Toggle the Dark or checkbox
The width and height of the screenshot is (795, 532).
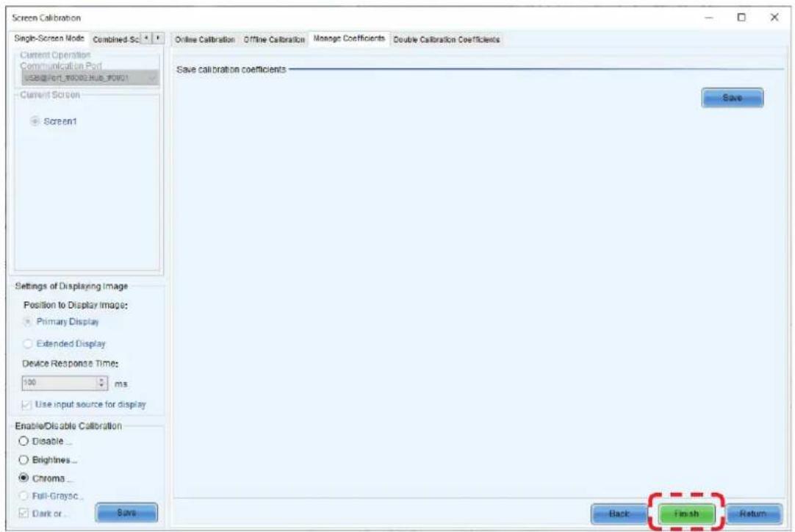[x=24, y=513]
